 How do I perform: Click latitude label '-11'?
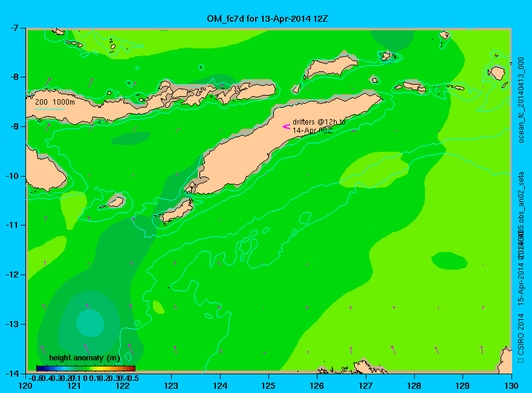coord(11,225)
